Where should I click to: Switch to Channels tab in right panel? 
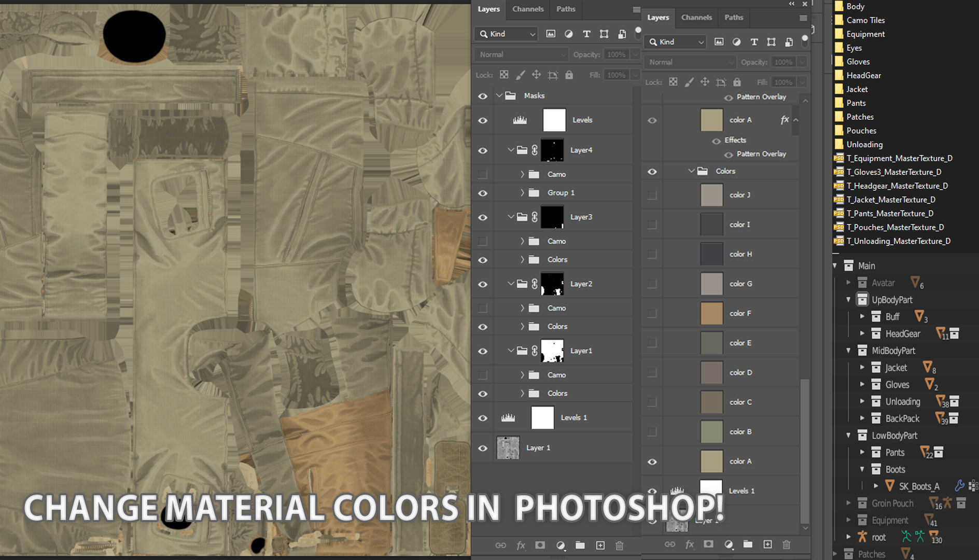click(x=696, y=17)
